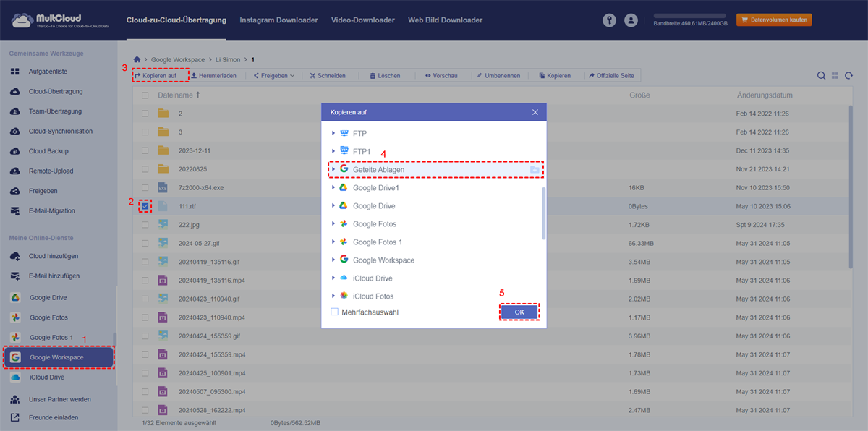Click Datenvolumen kaufen button

[x=774, y=20]
